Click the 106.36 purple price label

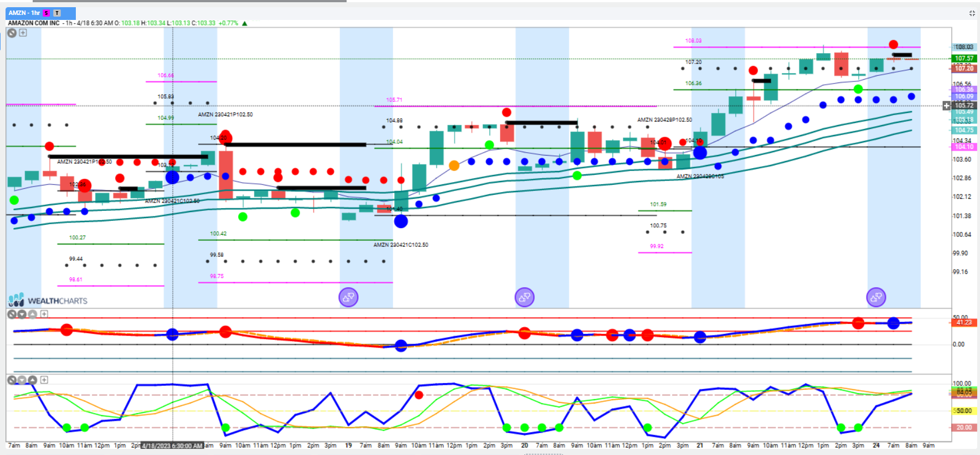coord(964,90)
